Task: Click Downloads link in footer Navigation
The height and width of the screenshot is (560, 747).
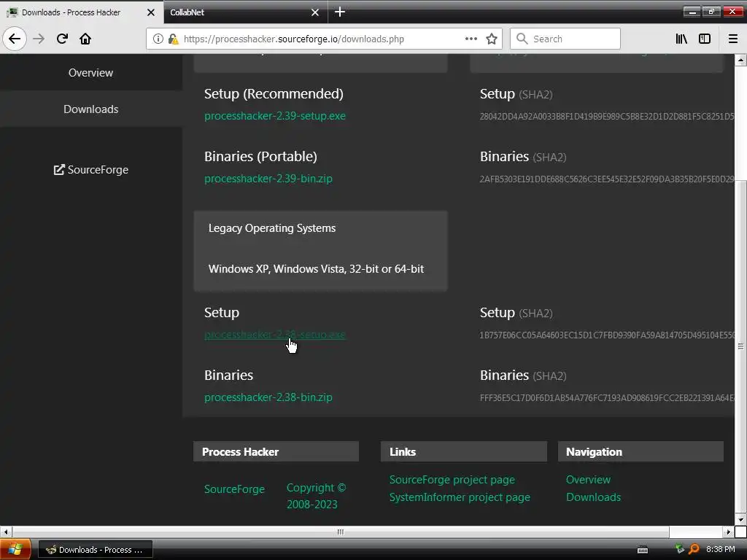Action: click(593, 497)
